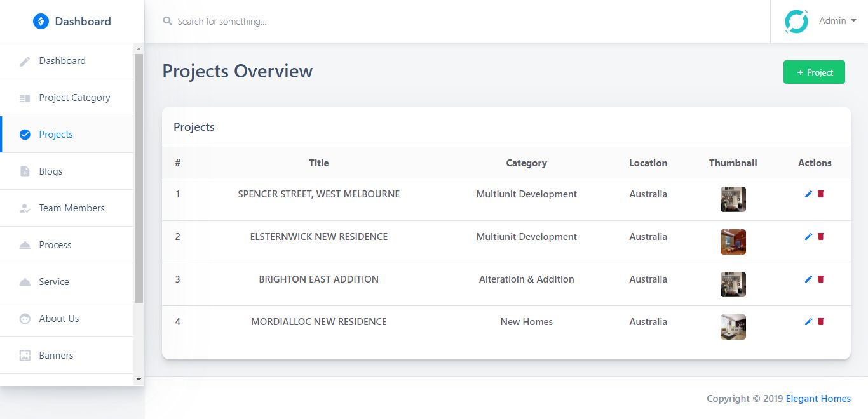Viewport: 868px width, 419px height.
Task: Click the admin avatar icon
Action: point(796,22)
